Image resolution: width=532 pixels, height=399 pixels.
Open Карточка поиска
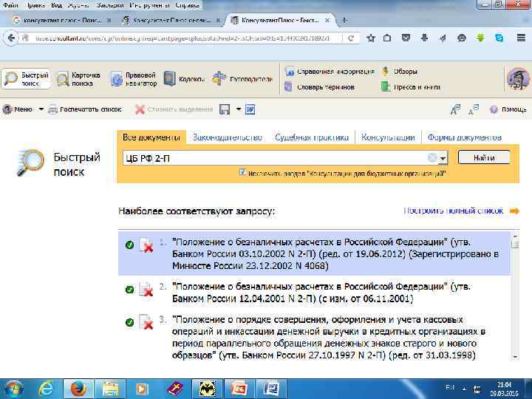click(78, 79)
